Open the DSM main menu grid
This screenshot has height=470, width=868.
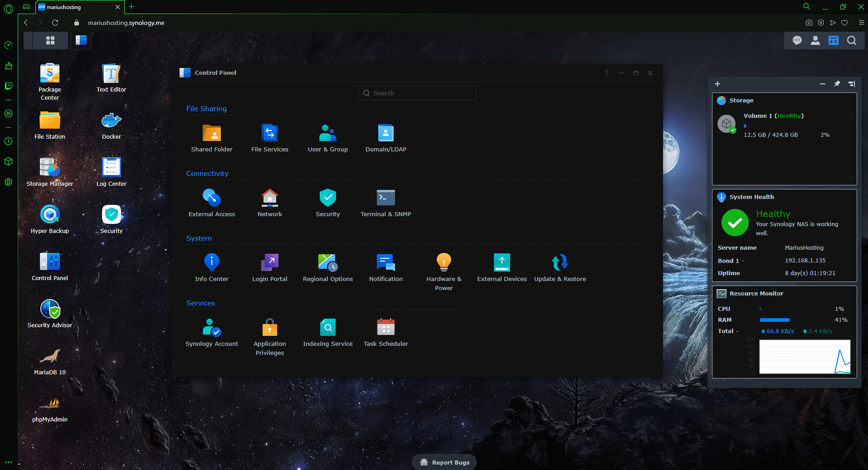tap(50, 40)
